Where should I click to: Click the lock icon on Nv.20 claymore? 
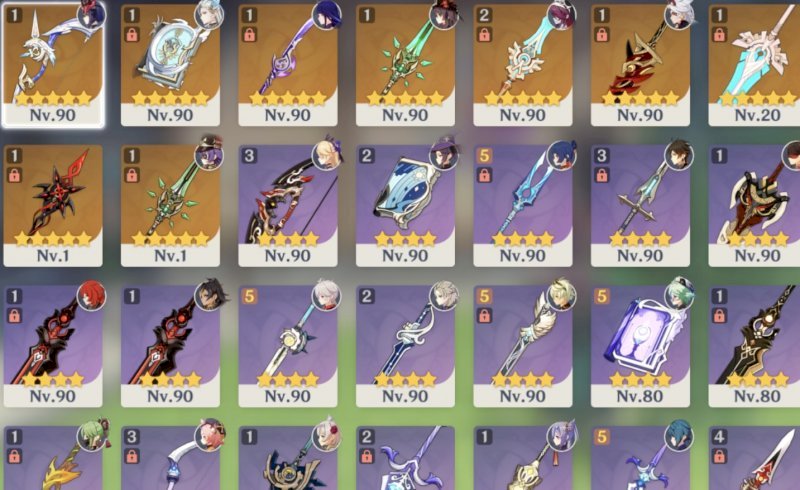click(x=719, y=35)
